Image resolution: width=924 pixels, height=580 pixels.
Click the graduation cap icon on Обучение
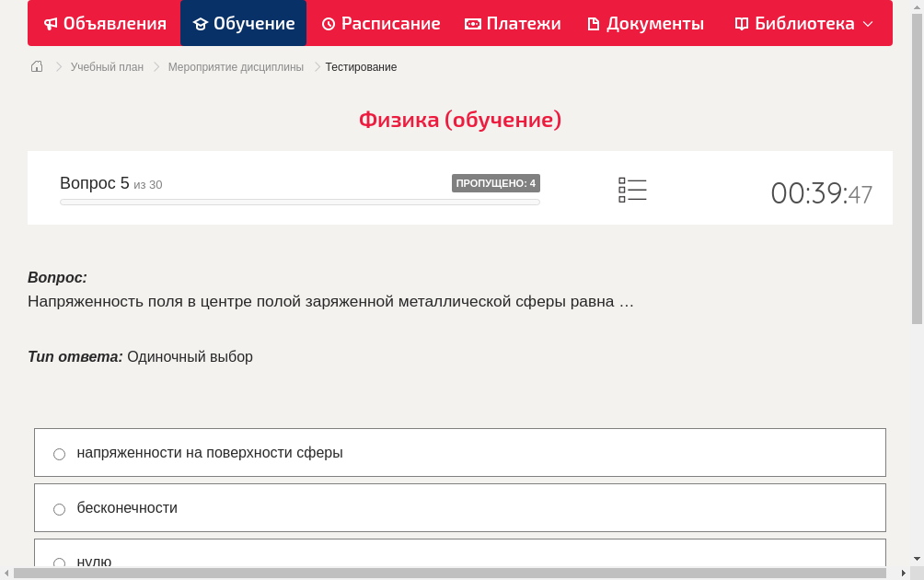click(x=198, y=23)
